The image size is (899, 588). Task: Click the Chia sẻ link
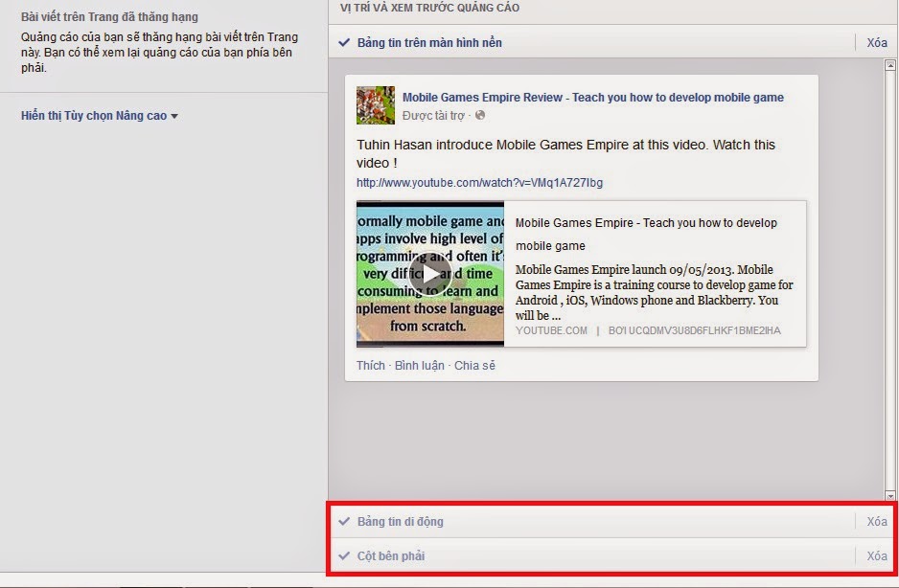[x=474, y=366]
